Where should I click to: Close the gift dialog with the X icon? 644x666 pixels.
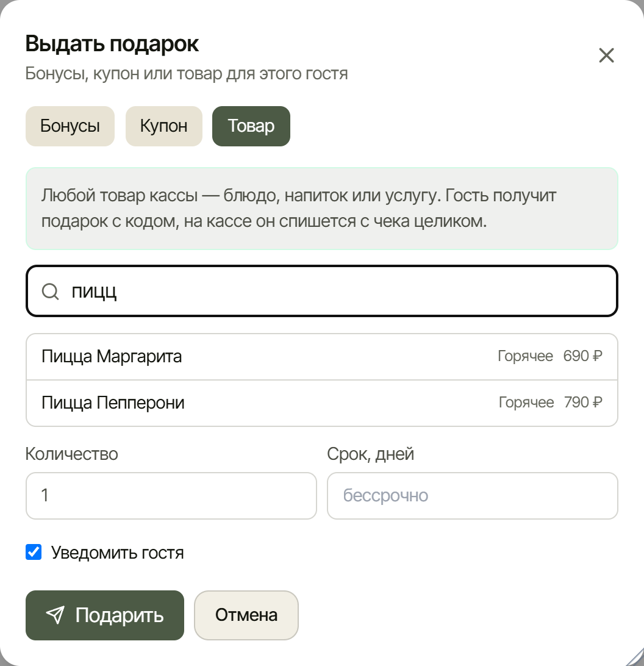coord(606,56)
